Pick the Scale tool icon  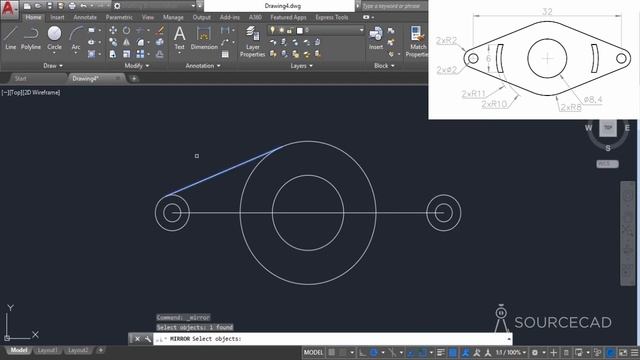[x=127, y=54]
